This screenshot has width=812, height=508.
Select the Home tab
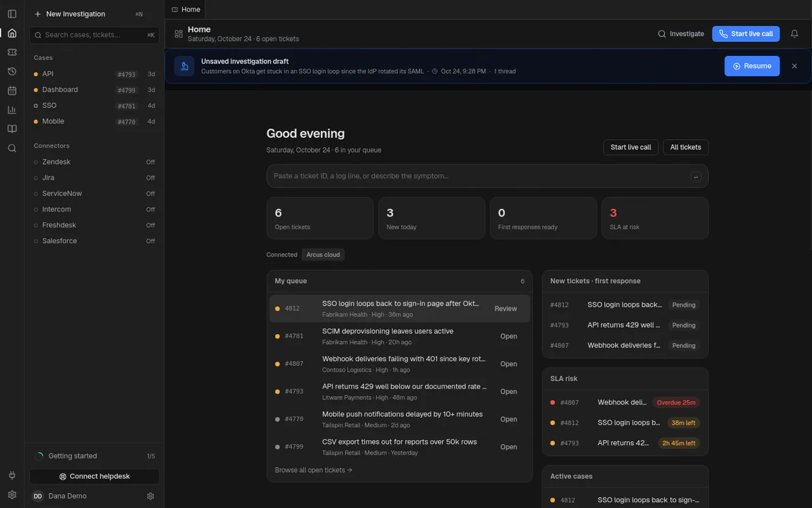(x=185, y=10)
